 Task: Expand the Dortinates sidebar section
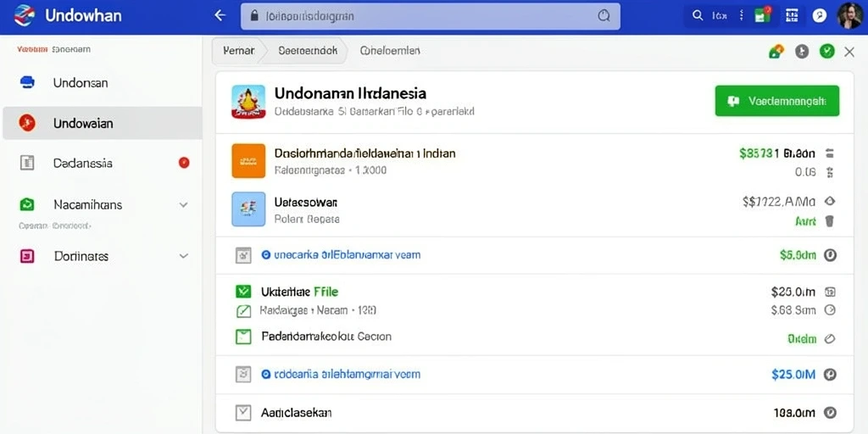click(183, 256)
